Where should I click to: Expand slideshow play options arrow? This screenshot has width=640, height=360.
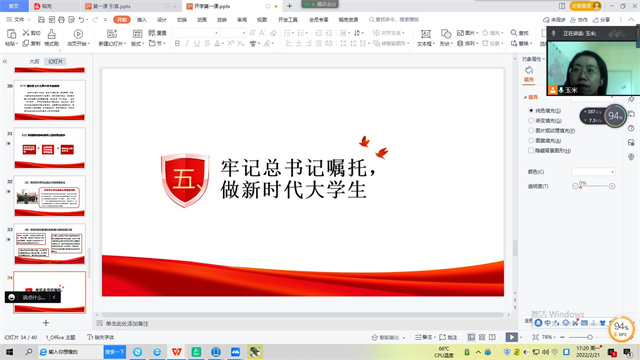pyautogui.click(x=521, y=337)
